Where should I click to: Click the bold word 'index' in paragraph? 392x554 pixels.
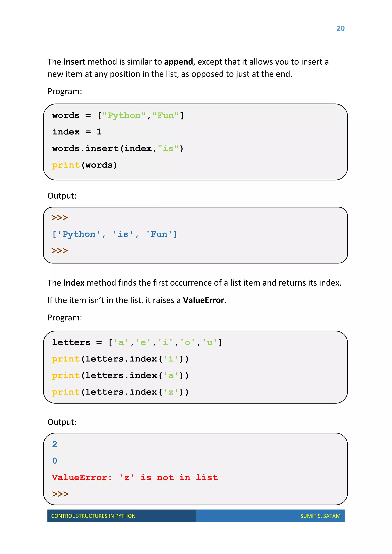tap(74, 283)
